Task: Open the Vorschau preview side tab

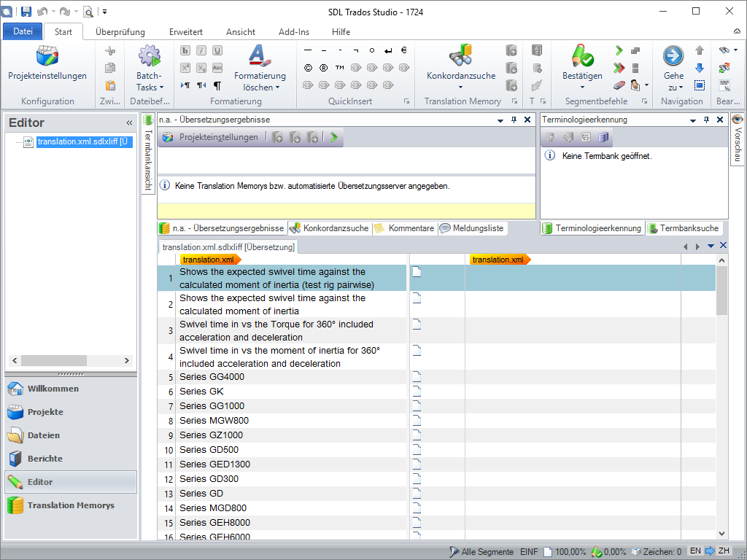Action: (x=737, y=139)
